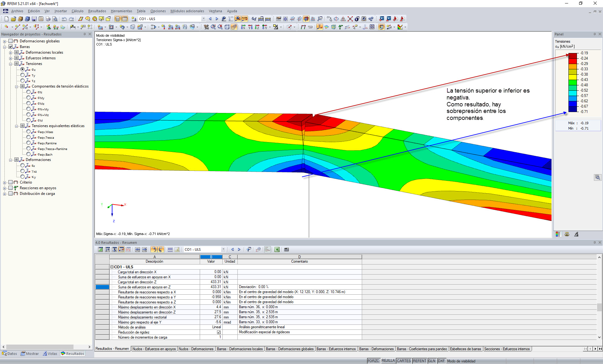Viewport: 603px width, 364px height.
Task: Click Export to Excel icon in results table
Action: click(x=277, y=249)
